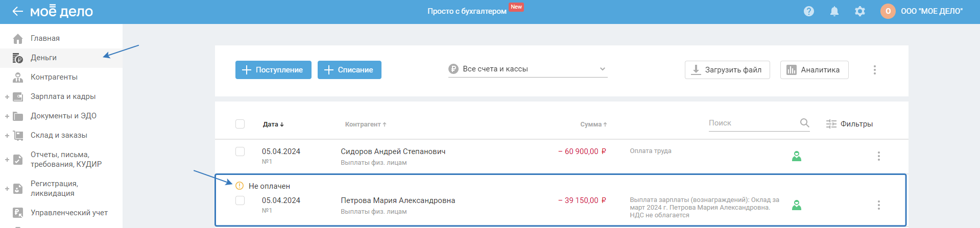Open notifications bell icon
This screenshot has width=980, height=228.
point(834,11)
